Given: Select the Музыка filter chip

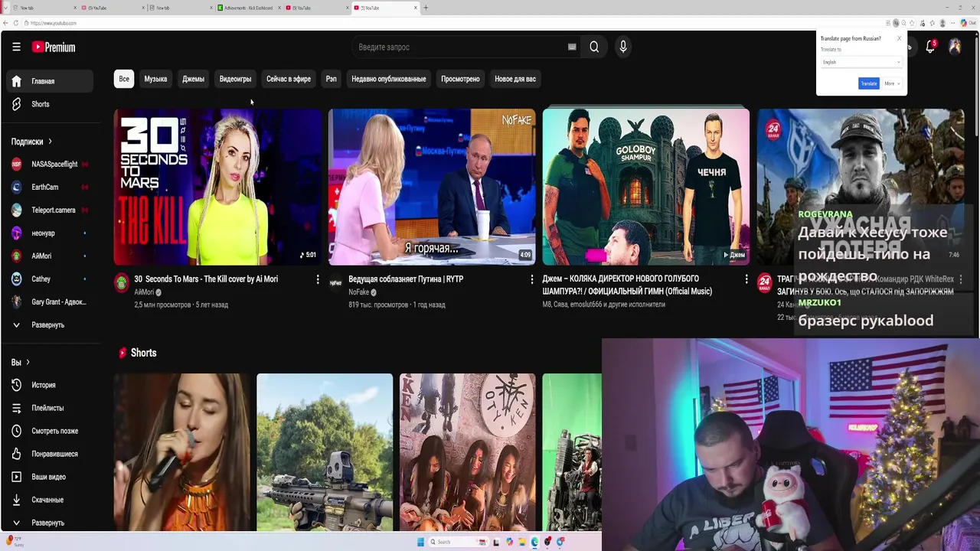Looking at the screenshot, I should coord(155,79).
